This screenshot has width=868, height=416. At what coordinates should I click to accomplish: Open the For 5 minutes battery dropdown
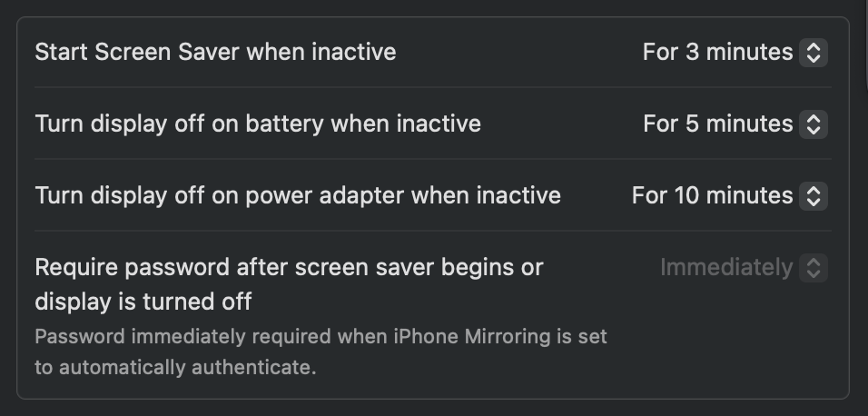coord(718,124)
